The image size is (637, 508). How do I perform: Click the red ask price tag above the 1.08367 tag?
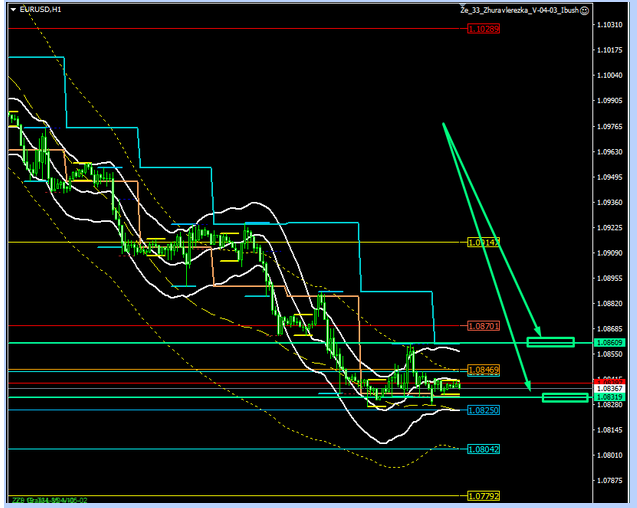point(609,382)
